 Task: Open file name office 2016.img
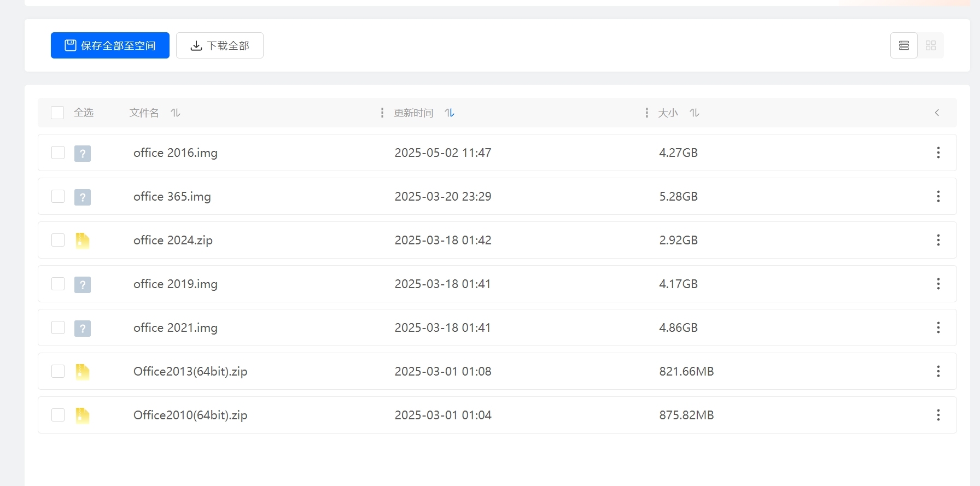pos(176,153)
